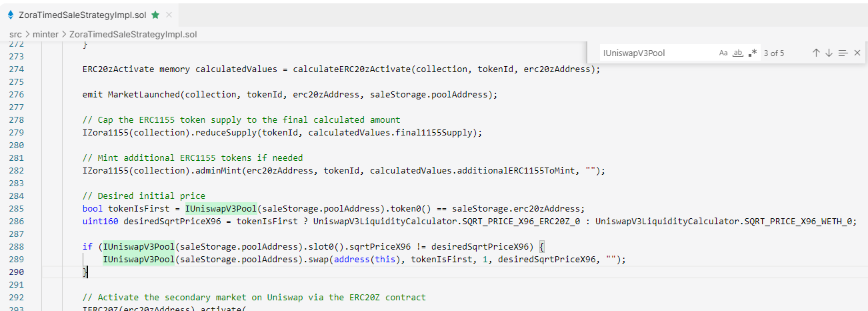Close the find widget
This screenshot has width=868, height=311.
click(x=857, y=53)
